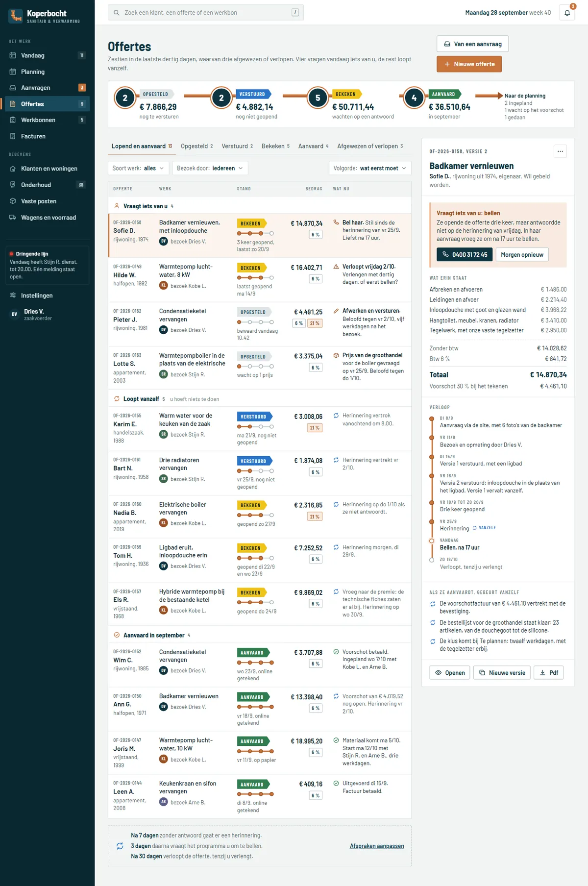Click the Nieuwe versie button
This screenshot has width=588, height=886.
pyautogui.click(x=502, y=673)
